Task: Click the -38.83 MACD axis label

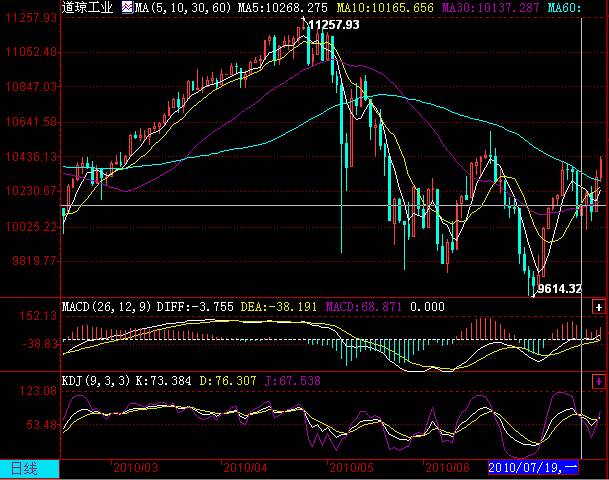Action: [x=39, y=344]
